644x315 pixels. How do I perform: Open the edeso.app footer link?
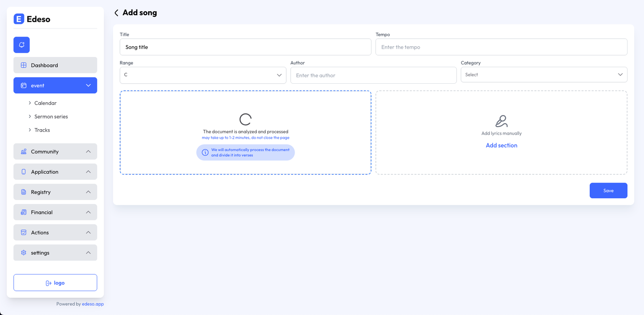pyautogui.click(x=93, y=304)
